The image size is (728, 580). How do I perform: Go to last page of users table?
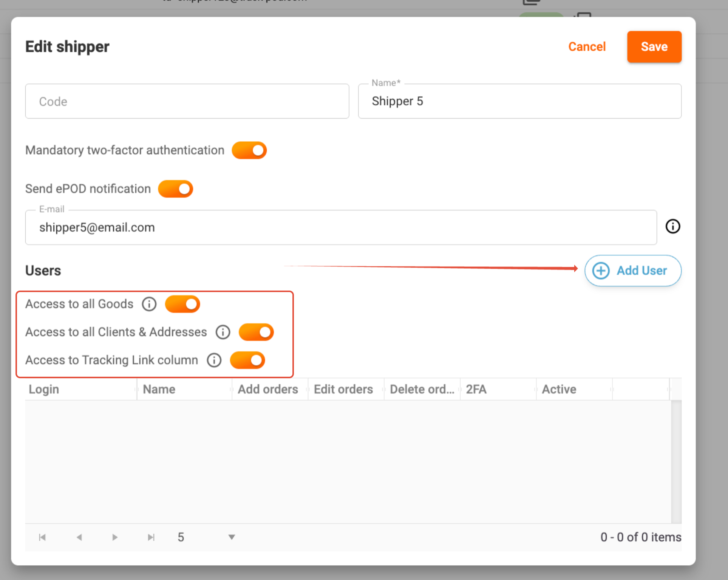click(x=151, y=537)
